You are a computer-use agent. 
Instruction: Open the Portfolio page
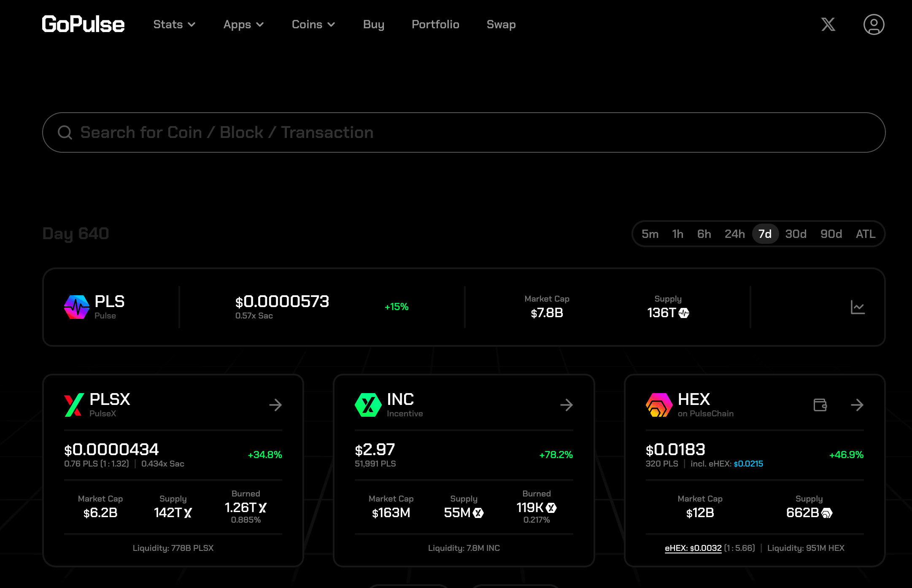point(435,24)
